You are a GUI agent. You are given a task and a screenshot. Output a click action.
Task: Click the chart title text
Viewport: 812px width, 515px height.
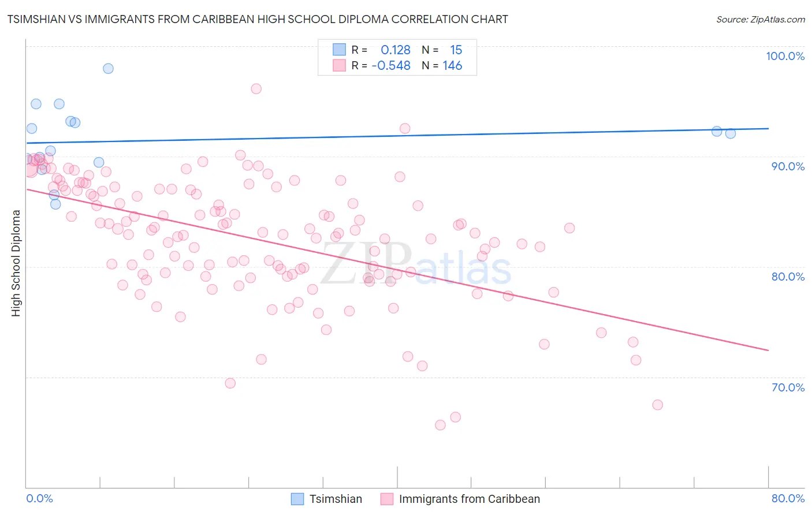[x=258, y=19]
